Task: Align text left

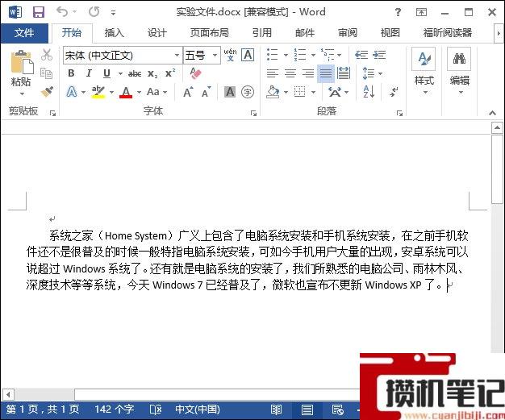Action: pyautogui.click(x=273, y=73)
